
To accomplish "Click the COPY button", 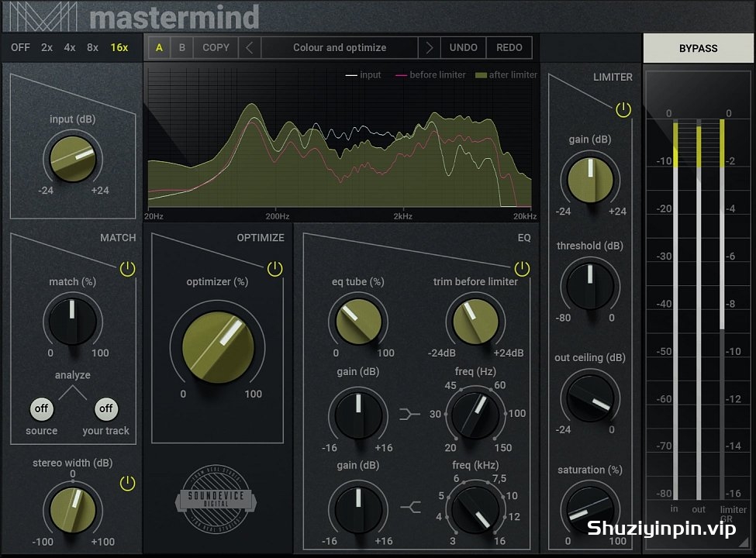I will 216,48.
